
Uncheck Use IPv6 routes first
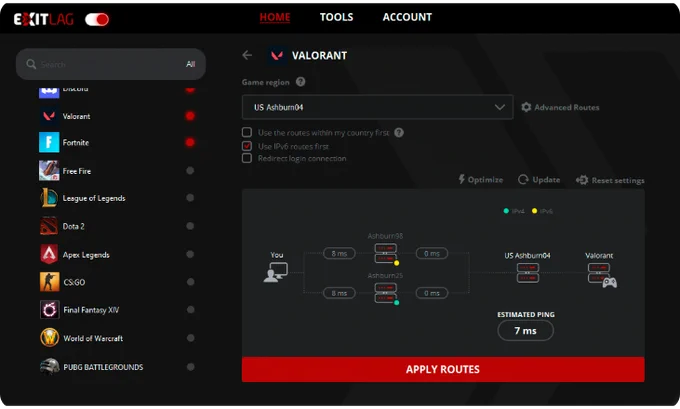[247, 146]
